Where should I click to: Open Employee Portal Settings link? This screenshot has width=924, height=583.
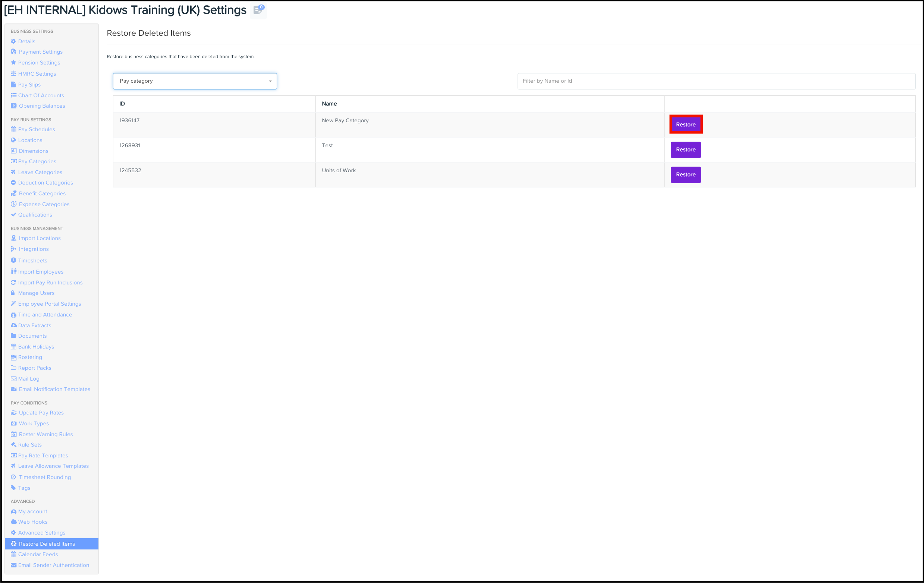[50, 304]
